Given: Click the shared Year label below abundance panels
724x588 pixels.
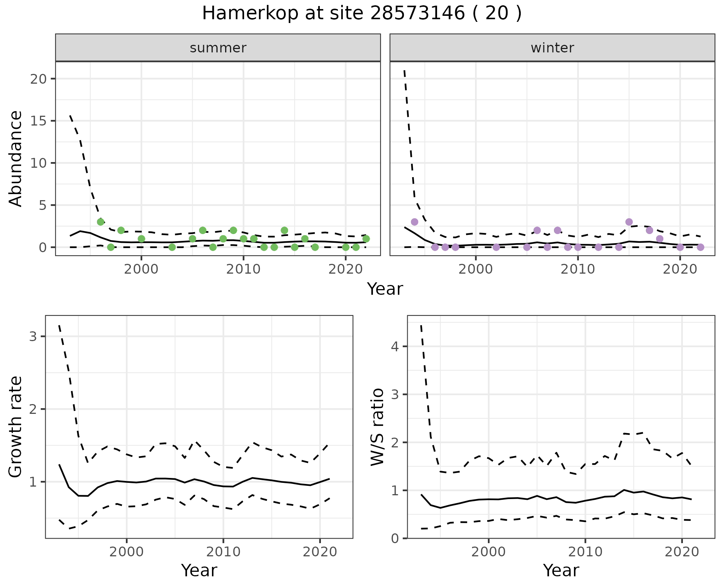Looking at the screenshot, I should [385, 289].
